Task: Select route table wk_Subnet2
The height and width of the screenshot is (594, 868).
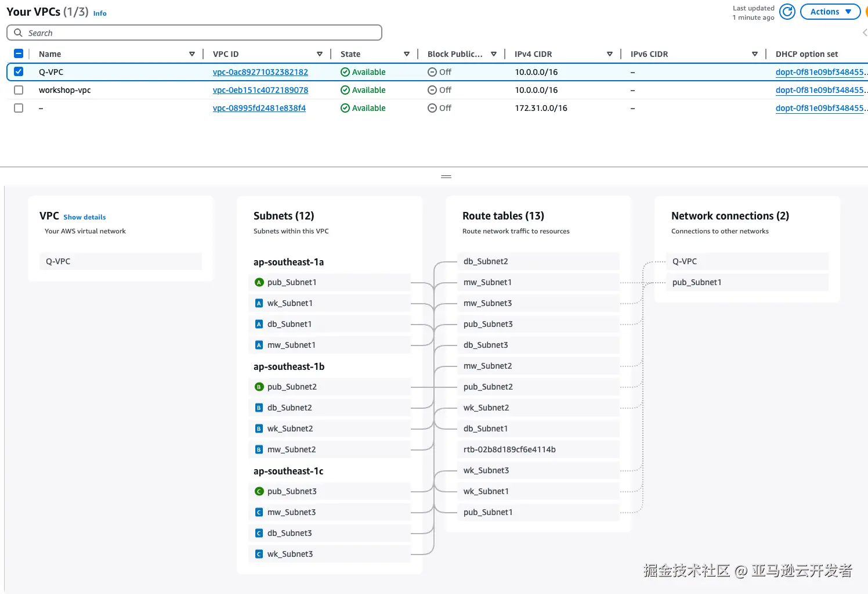Action: (538, 408)
